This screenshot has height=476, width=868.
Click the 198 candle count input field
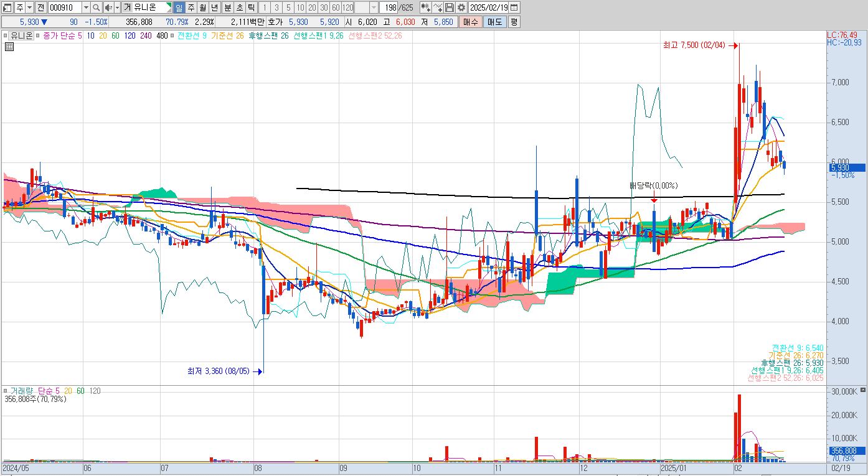pos(389,7)
